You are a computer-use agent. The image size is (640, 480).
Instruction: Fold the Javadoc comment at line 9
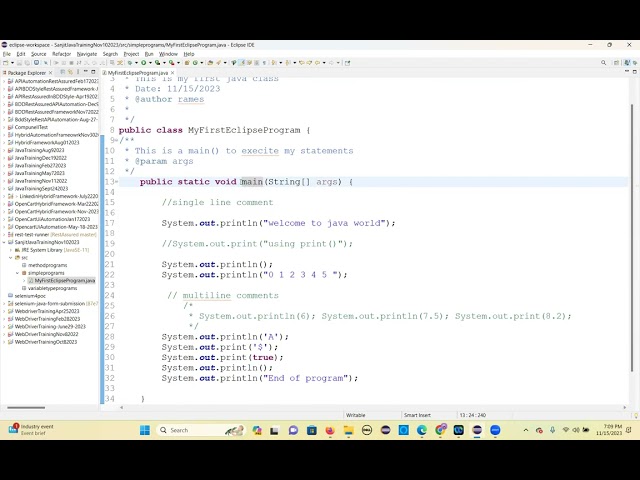(117, 140)
